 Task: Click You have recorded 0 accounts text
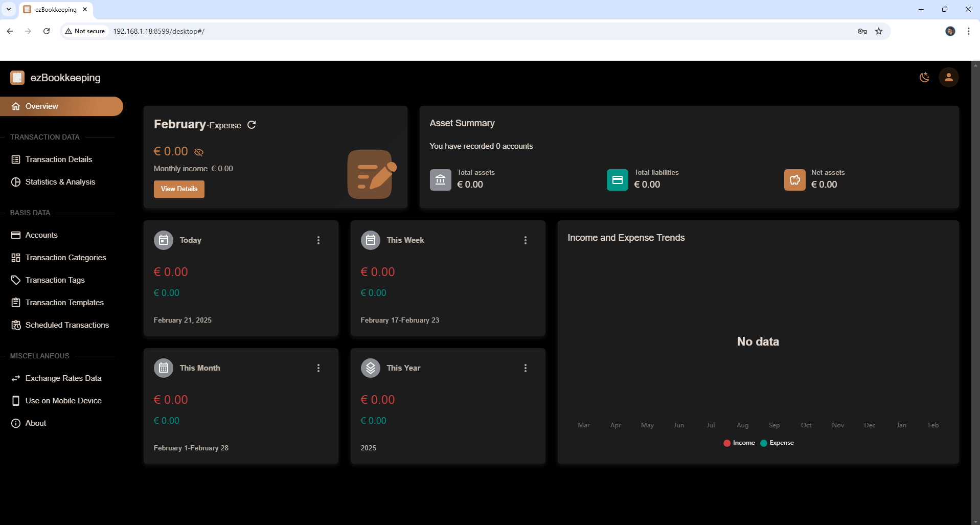pos(481,146)
